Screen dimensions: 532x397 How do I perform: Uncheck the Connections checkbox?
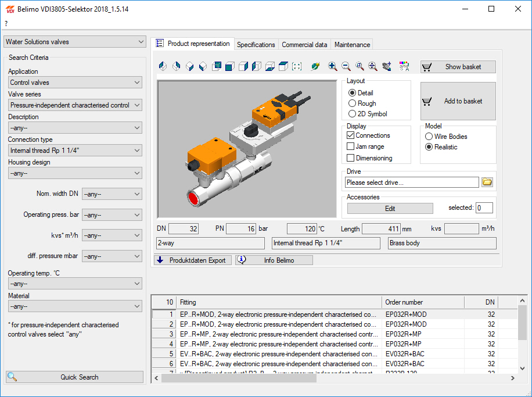(351, 135)
